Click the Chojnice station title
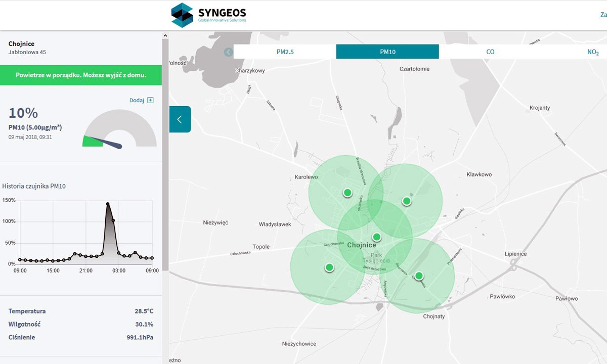The height and width of the screenshot is (364, 607). tap(22, 44)
